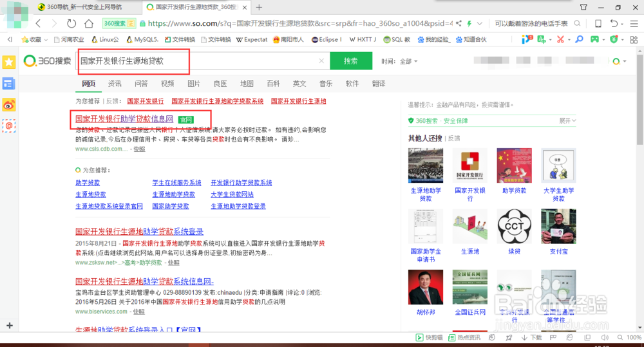The image size is (644, 347).
Task: Expand the address bar dropdown arrow
Action: click(479, 23)
